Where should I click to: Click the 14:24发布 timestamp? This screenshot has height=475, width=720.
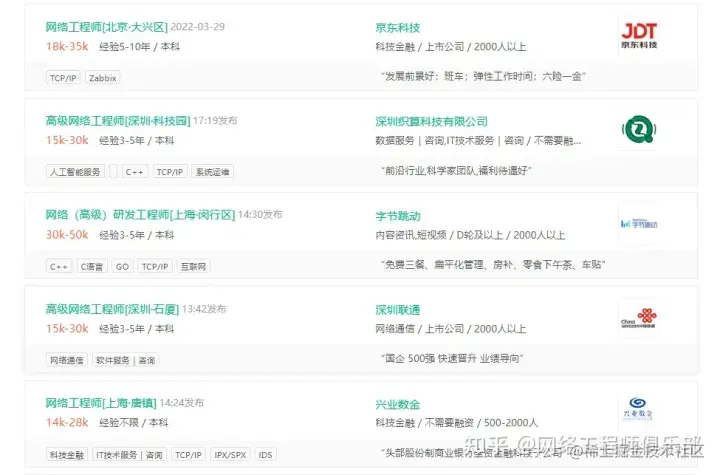(x=181, y=403)
